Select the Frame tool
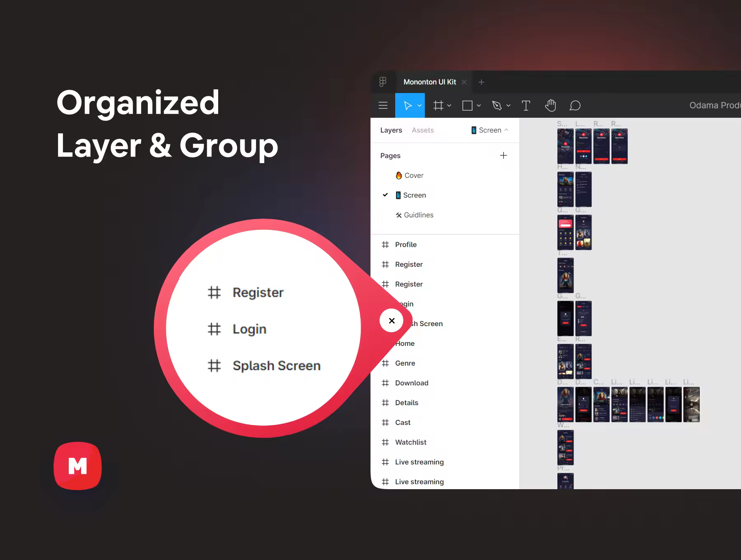This screenshot has height=560, width=741. point(438,106)
